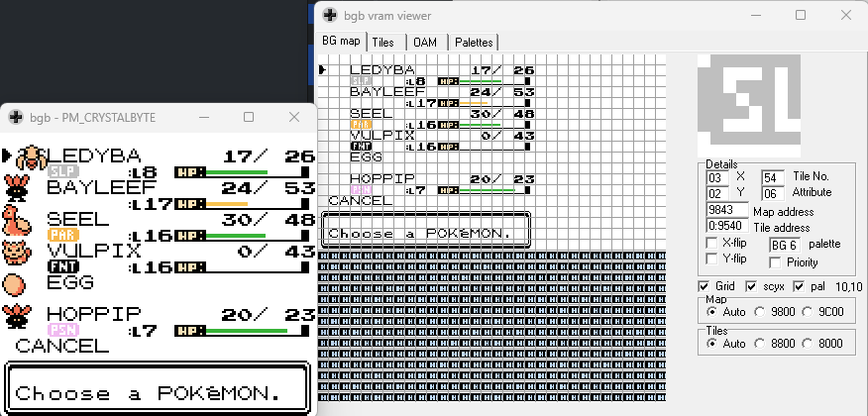Click 'Choose a POKéMON.' text in game window
This screenshot has width=868, height=416.
(149, 393)
